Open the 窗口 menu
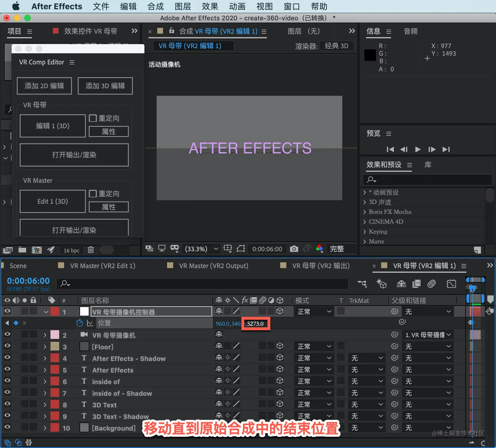Image resolution: width=496 pixels, height=448 pixels. [x=292, y=6]
